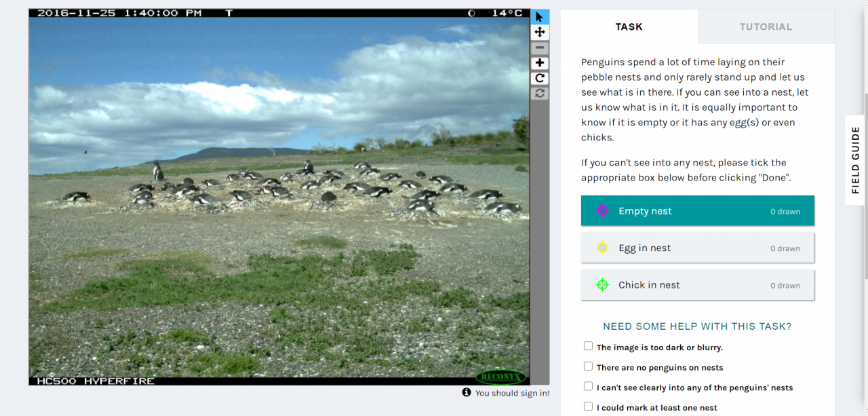This screenshot has height=416, width=868.
Task: Open the FIELD GUIDE side tab
Action: pyautogui.click(x=856, y=160)
